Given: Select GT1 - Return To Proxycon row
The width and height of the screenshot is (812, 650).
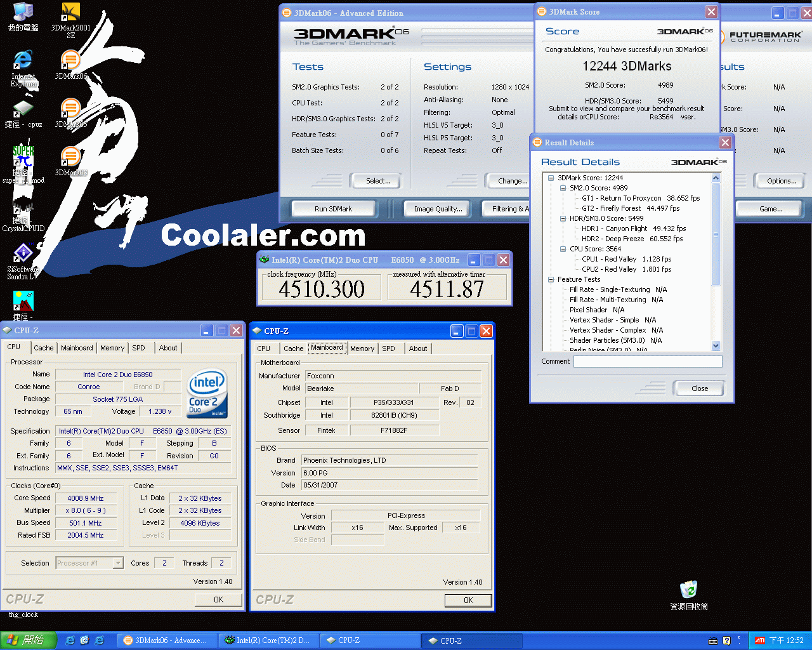Looking at the screenshot, I should tap(641, 198).
